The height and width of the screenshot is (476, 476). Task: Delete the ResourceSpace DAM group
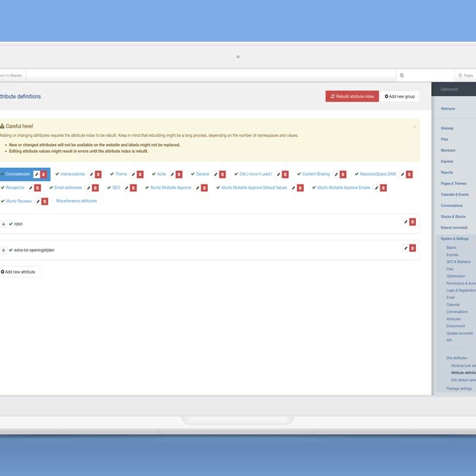coord(409,174)
